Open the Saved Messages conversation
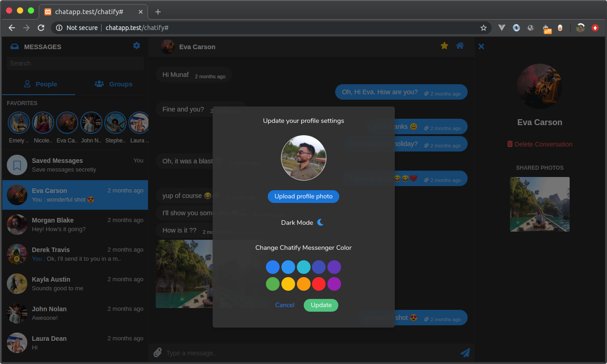The width and height of the screenshot is (607, 364). [x=75, y=165]
